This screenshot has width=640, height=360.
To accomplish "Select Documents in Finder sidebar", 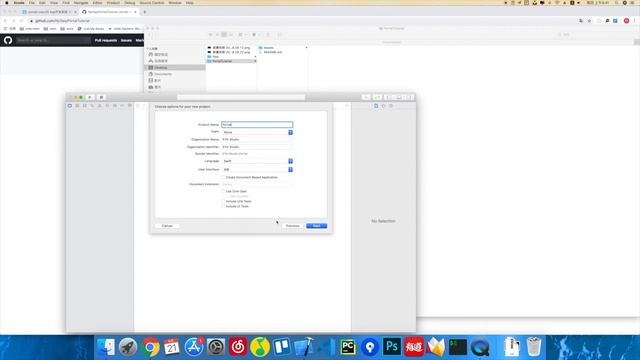I will click(176, 74).
